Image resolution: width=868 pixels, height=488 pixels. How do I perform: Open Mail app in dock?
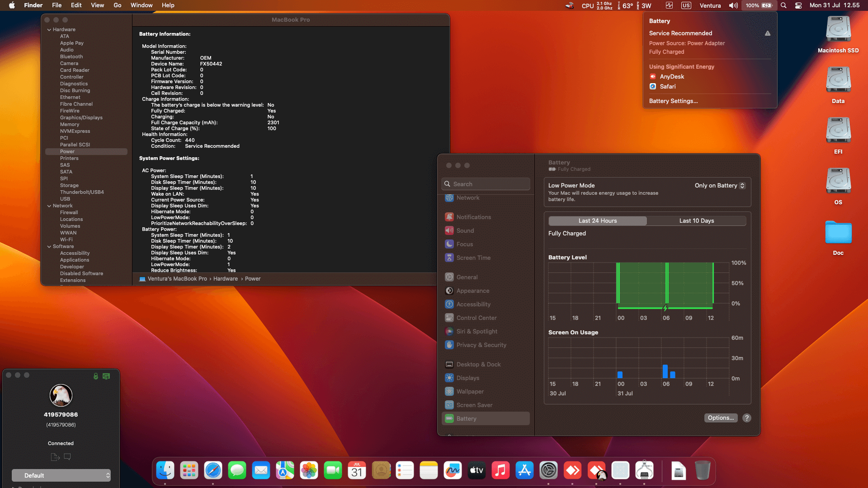[261, 471]
